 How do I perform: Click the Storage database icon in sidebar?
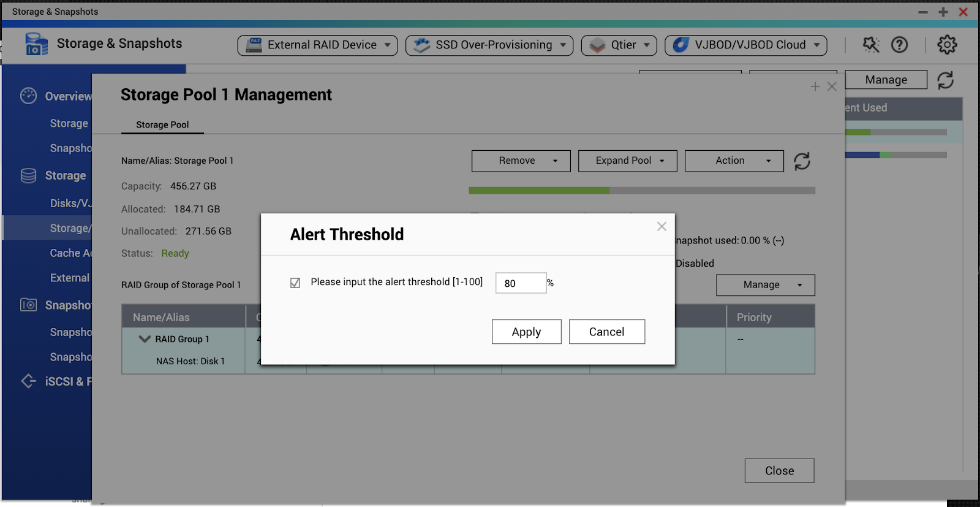(x=28, y=176)
